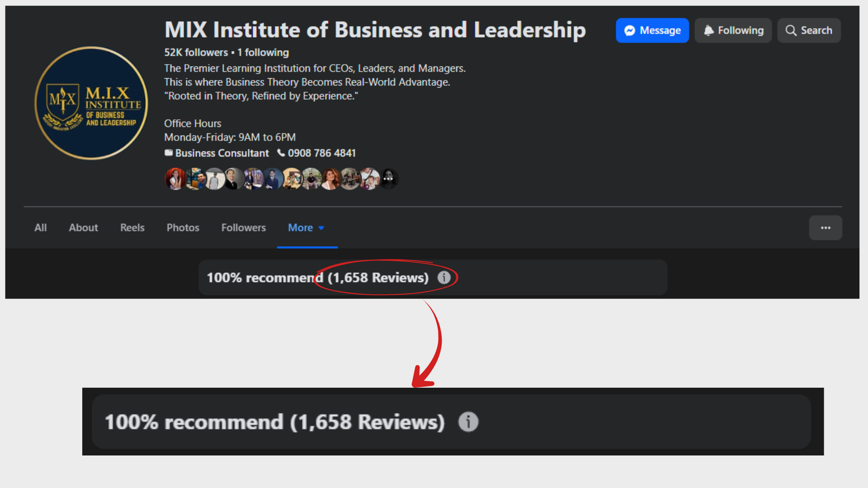Click the 100% recommend text in the upper card
This screenshot has height=488, width=868.
click(x=265, y=277)
